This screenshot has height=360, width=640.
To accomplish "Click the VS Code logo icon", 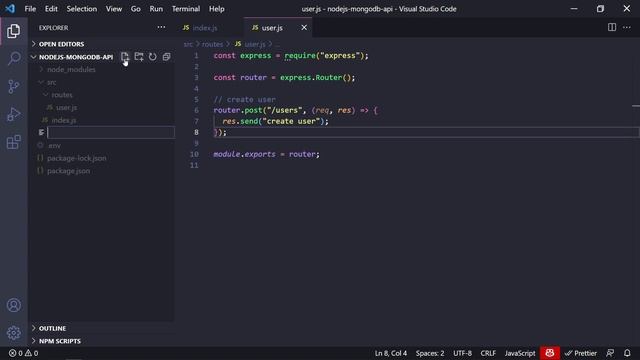I will (x=10, y=9).
